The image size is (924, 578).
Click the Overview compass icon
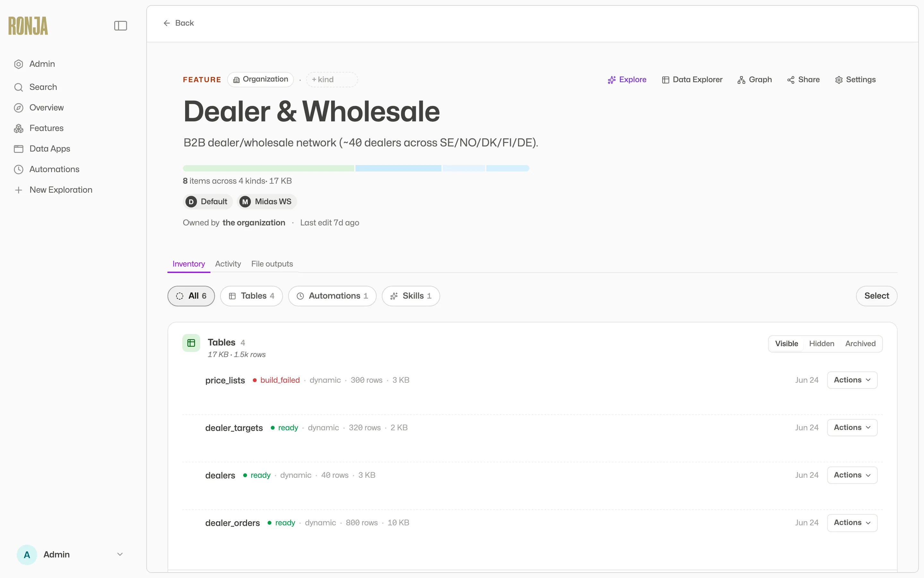19,108
